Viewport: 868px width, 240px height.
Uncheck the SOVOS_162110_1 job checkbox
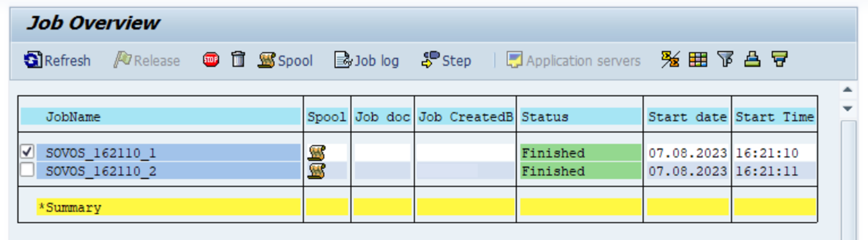(x=27, y=152)
